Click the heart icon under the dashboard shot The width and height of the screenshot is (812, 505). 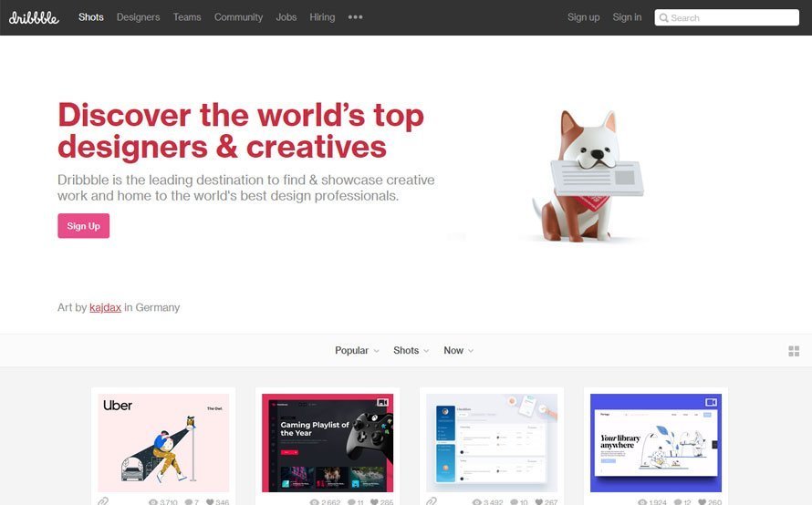pyautogui.click(x=538, y=502)
